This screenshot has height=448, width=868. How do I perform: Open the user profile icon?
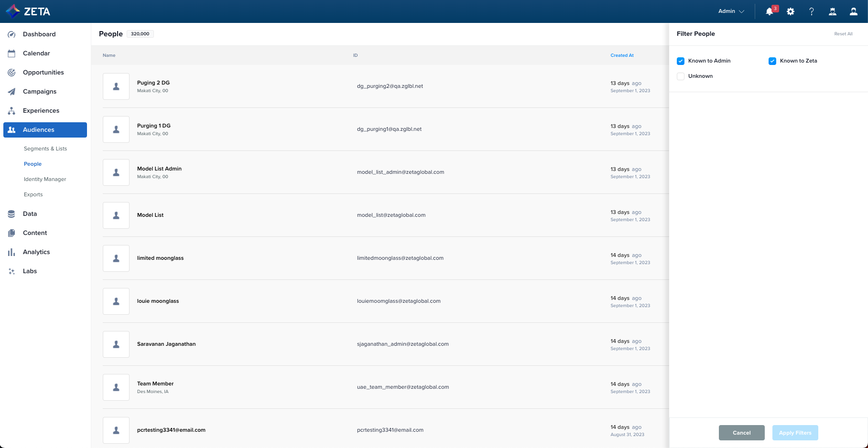853,11
